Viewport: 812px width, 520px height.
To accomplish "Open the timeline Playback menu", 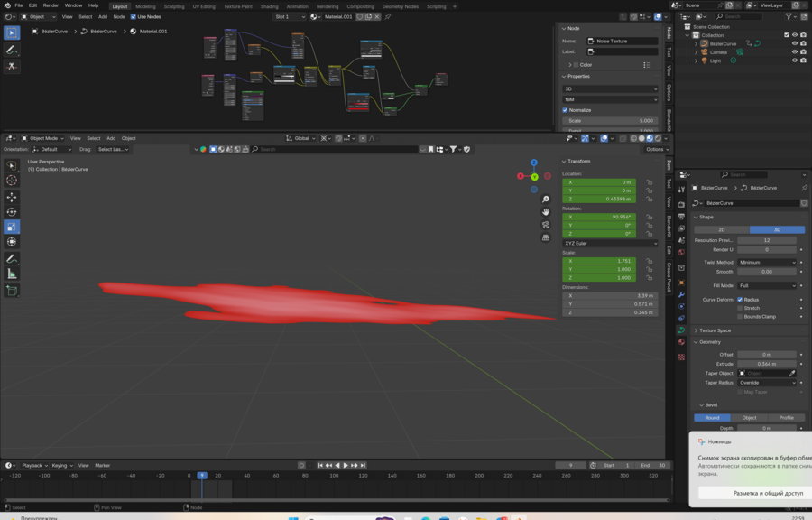I will pos(34,466).
